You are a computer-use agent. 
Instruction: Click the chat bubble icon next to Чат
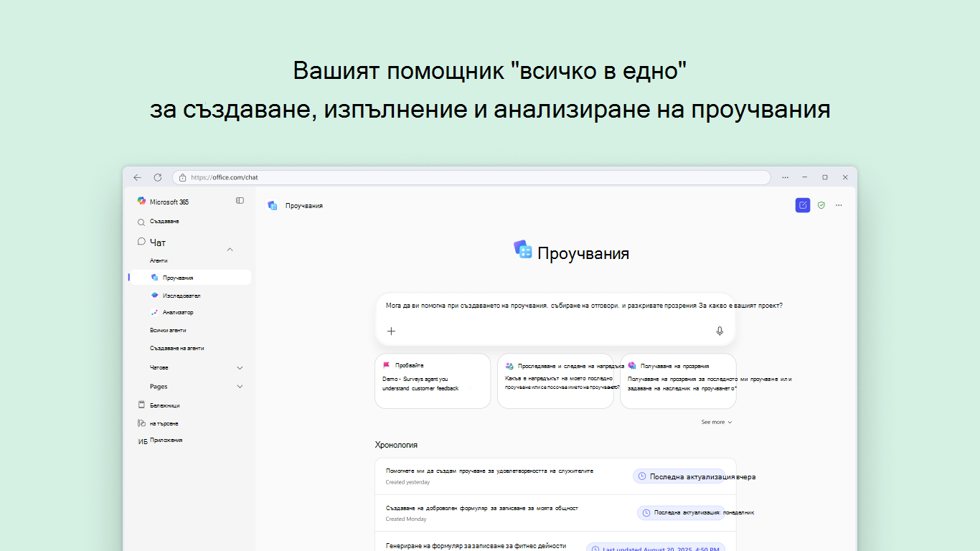(141, 242)
